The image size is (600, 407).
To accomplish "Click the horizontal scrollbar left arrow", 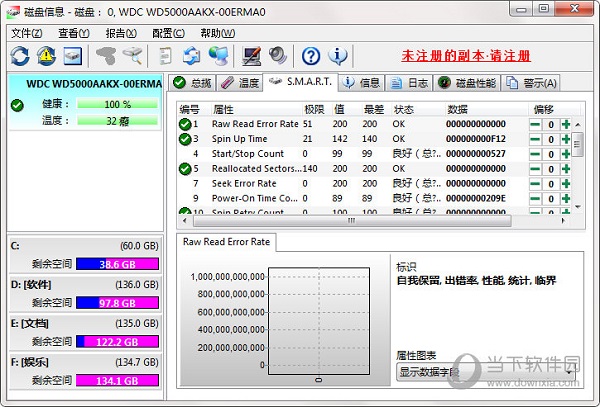I will click(x=185, y=220).
